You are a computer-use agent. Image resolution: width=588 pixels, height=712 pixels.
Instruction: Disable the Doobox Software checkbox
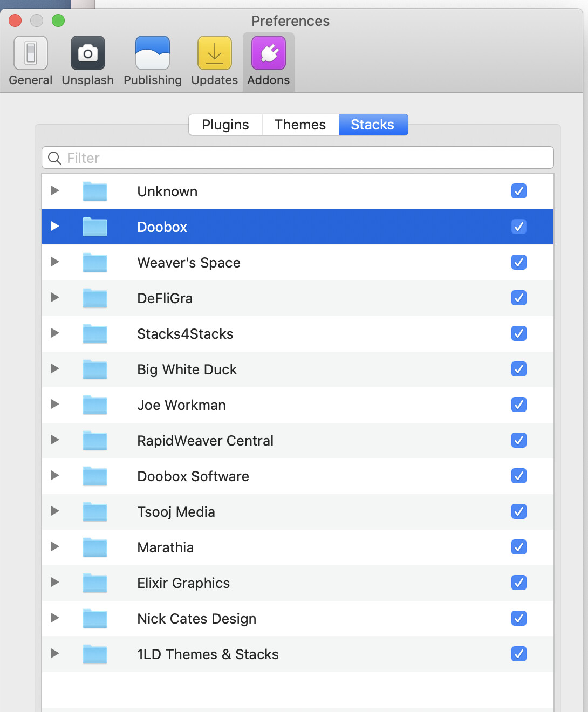pyautogui.click(x=519, y=476)
